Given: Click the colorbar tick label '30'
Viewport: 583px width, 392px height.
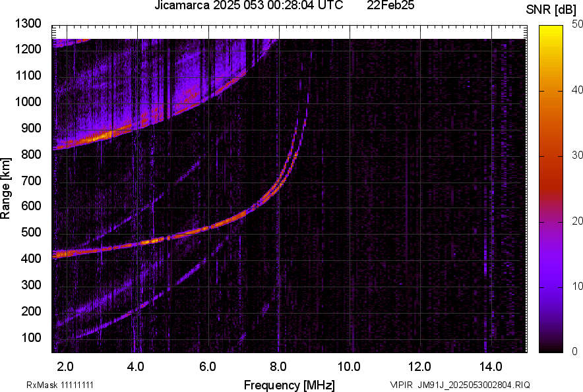Looking at the screenshot, I should tap(577, 155).
